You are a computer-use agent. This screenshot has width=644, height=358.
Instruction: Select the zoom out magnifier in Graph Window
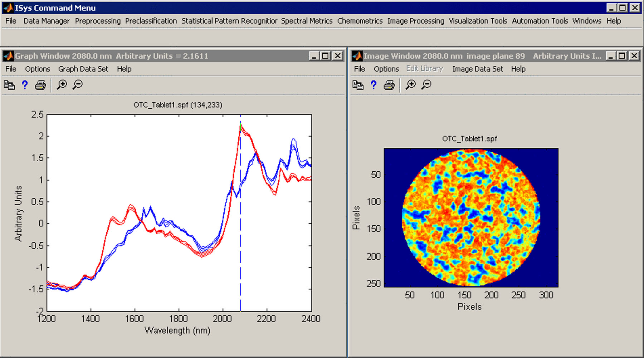click(77, 85)
